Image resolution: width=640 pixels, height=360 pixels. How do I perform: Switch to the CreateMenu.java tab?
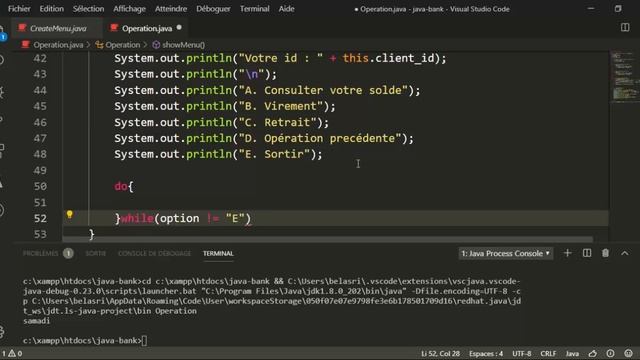point(58,28)
